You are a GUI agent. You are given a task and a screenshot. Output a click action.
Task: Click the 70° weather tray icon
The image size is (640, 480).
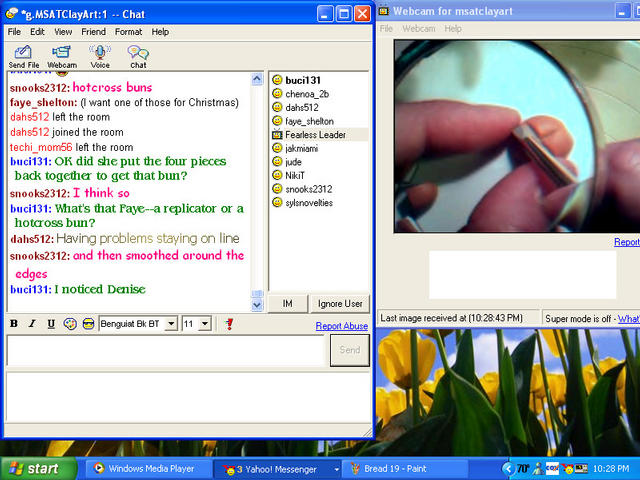point(523,469)
